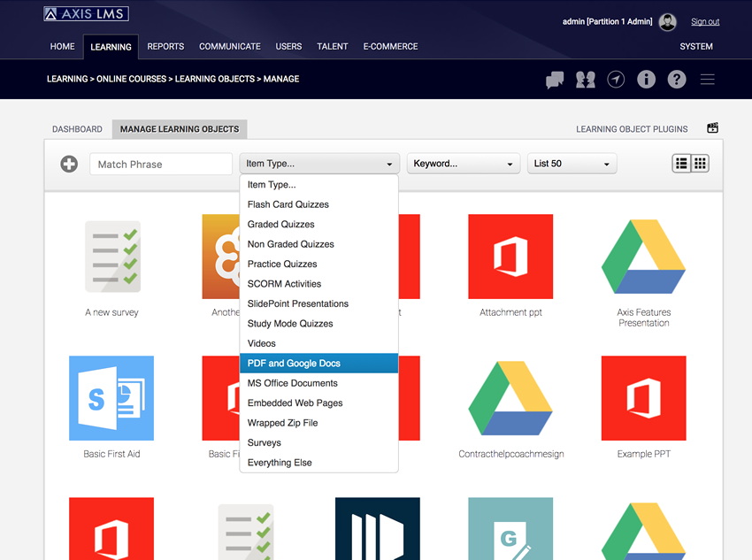Choose Graded Quizzes option
The height and width of the screenshot is (560, 752).
click(x=318, y=225)
